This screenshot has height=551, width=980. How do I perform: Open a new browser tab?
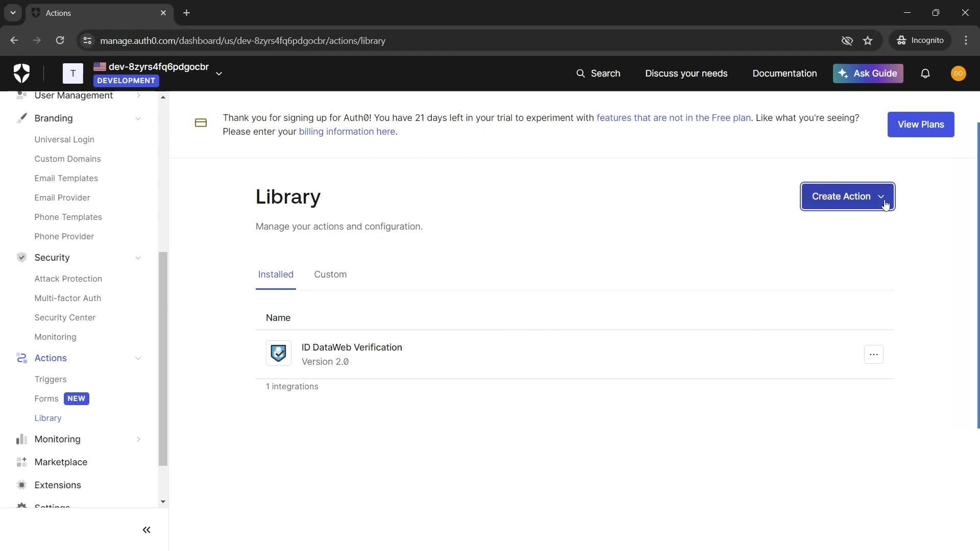[187, 13]
